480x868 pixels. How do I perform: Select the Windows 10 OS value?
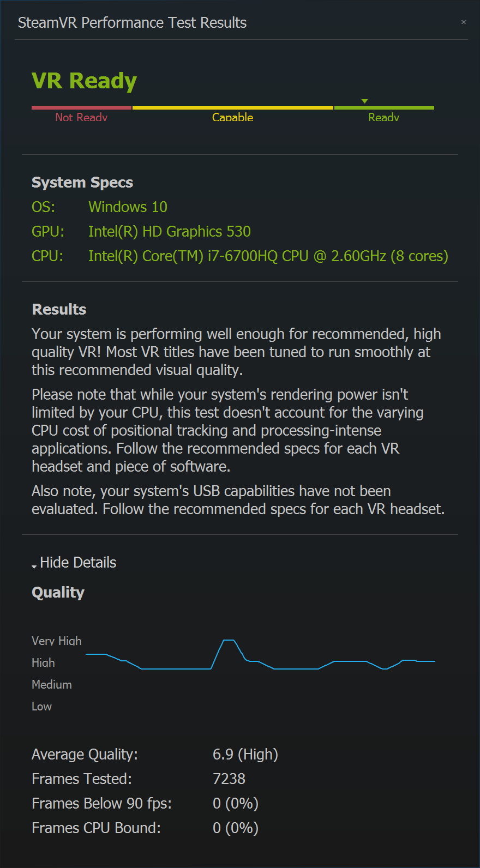click(128, 207)
